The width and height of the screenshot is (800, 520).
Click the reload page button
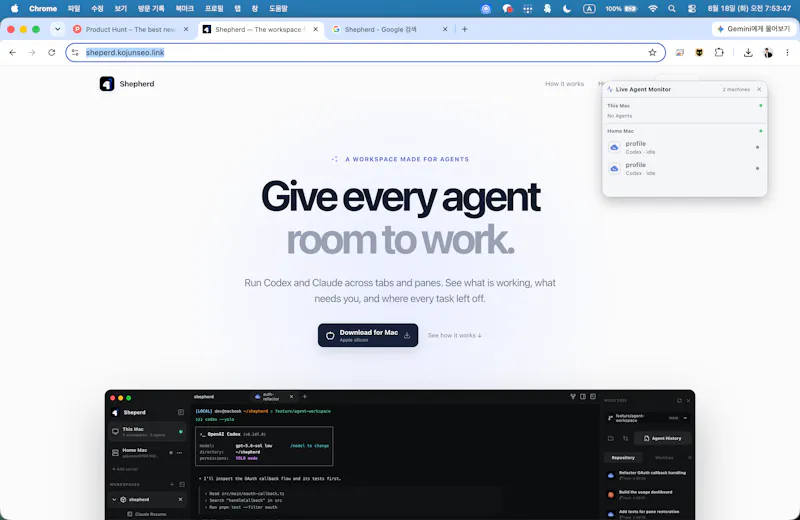pyautogui.click(x=52, y=53)
